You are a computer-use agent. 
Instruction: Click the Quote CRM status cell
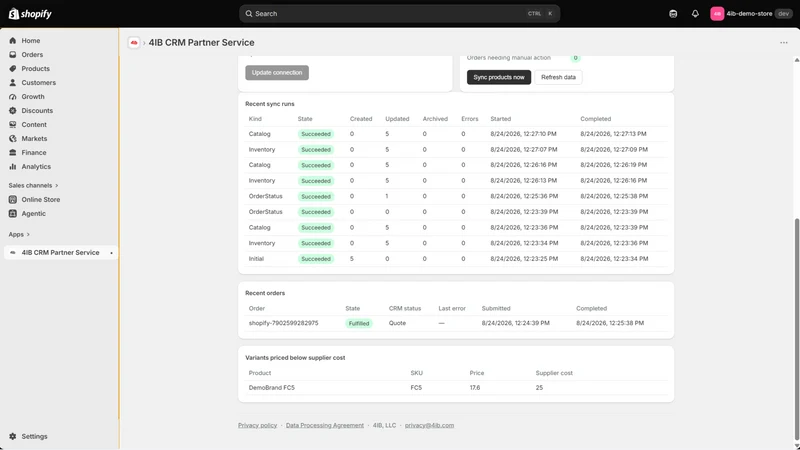pos(397,323)
